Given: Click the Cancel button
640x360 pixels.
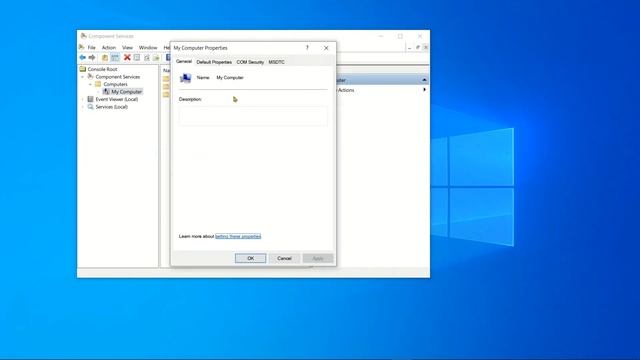Looking at the screenshot, I should [284, 258].
